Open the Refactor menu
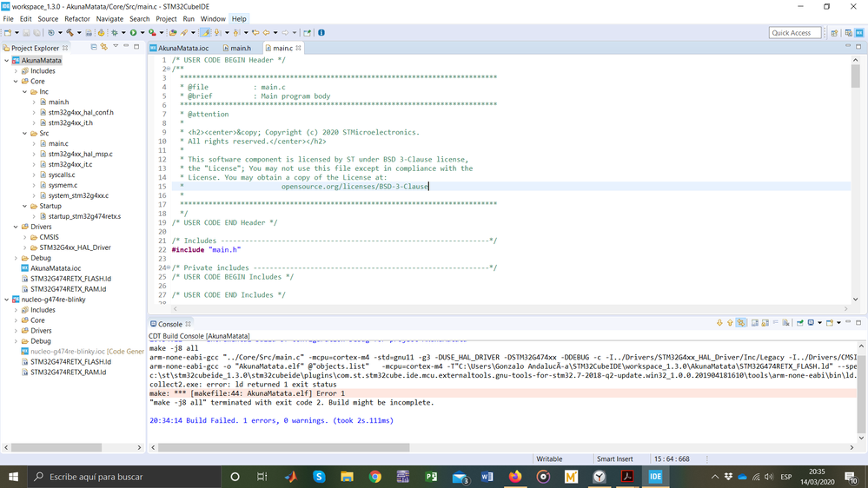Image resolution: width=868 pixels, height=488 pixels. [77, 19]
